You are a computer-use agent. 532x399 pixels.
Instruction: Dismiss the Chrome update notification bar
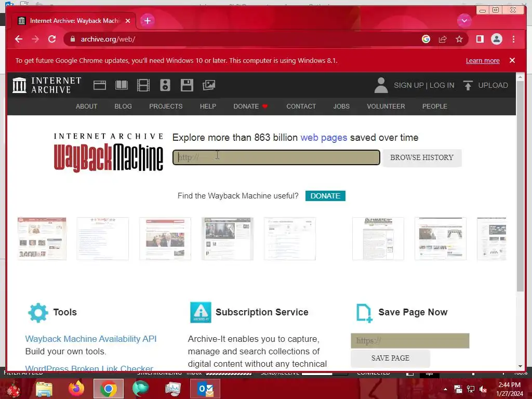[x=512, y=60]
